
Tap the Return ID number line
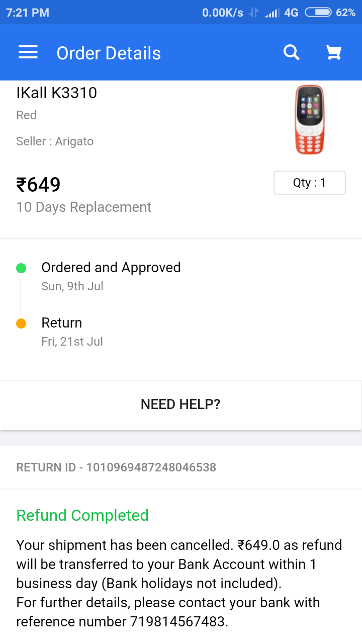point(116,467)
